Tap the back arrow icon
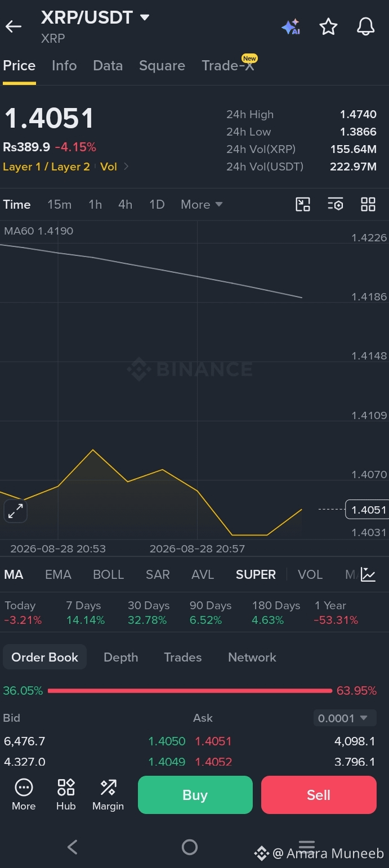The width and height of the screenshot is (389, 868). click(x=14, y=26)
